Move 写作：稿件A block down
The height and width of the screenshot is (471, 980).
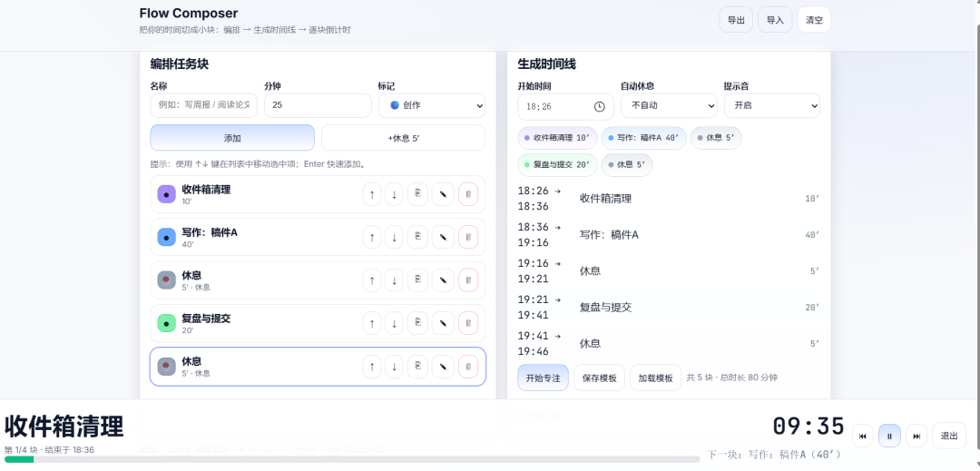click(394, 238)
